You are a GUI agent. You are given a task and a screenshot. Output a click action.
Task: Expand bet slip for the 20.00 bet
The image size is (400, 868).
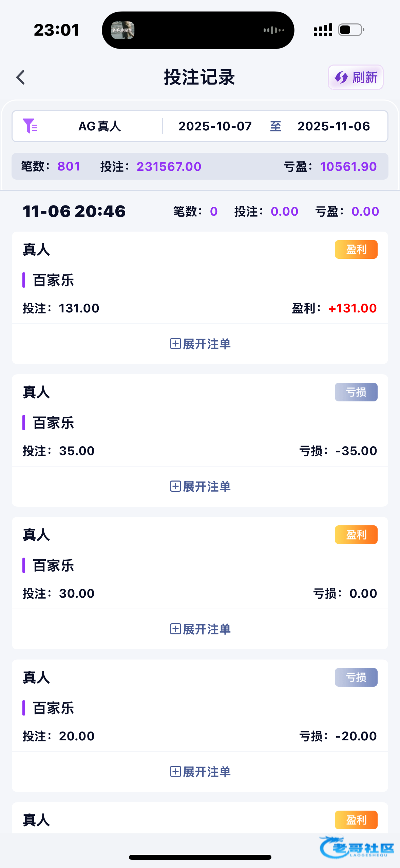coord(200,772)
